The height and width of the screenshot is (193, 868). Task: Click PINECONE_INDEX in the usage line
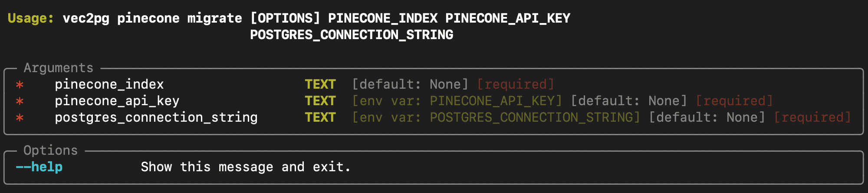click(383, 18)
